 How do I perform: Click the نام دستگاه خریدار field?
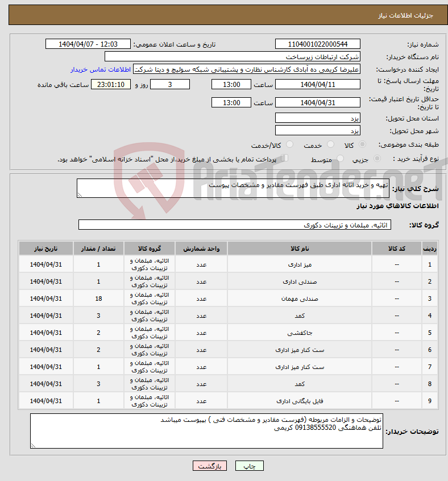[233, 57]
